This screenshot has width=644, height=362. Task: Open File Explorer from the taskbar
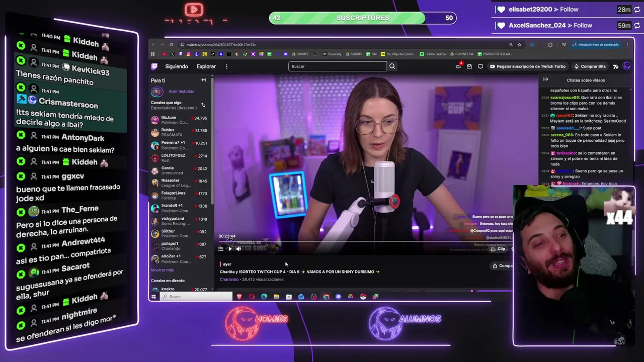point(276,297)
